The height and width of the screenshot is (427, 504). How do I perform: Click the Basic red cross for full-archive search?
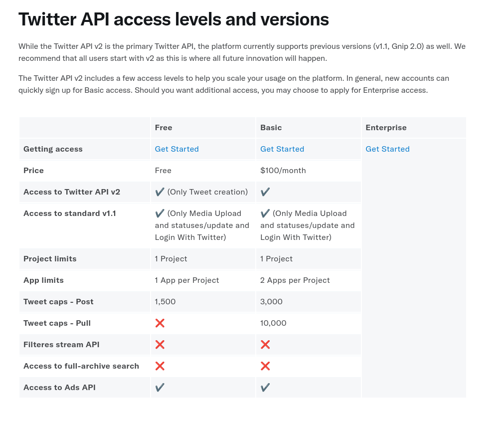coord(265,366)
